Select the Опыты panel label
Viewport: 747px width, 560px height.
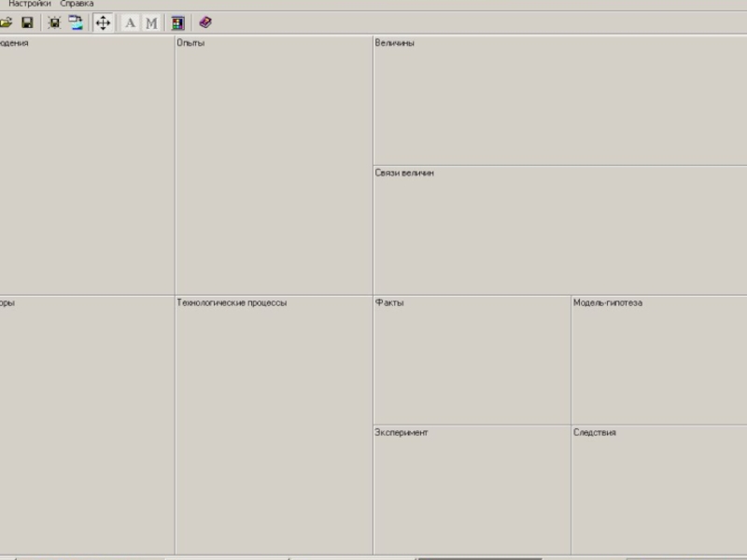pos(190,43)
